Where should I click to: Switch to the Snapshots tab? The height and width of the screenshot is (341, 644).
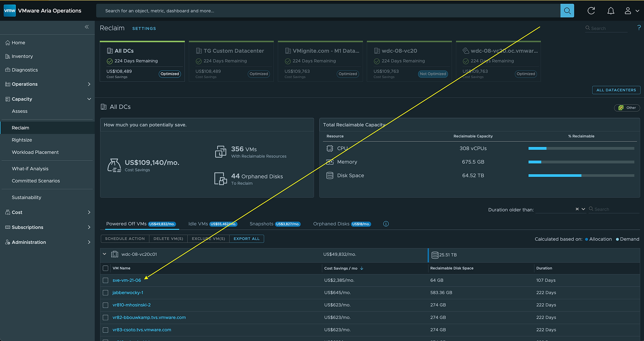275,224
